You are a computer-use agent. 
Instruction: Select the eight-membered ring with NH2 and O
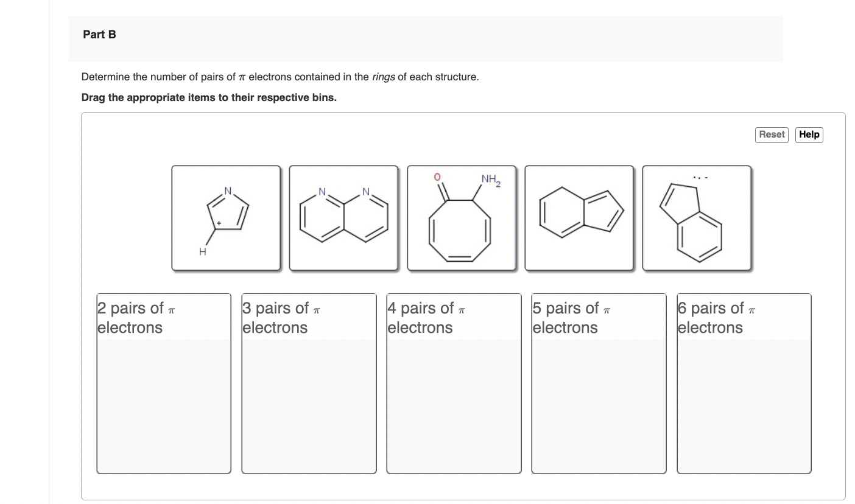point(462,218)
